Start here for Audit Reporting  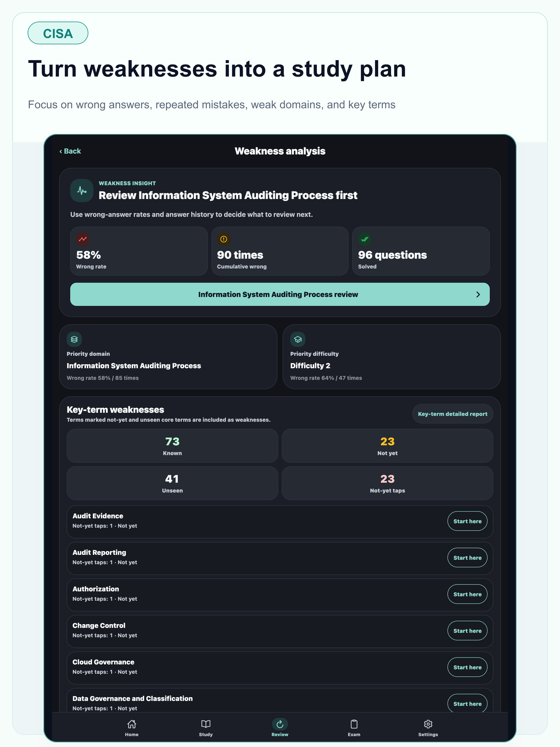click(468, 558)
